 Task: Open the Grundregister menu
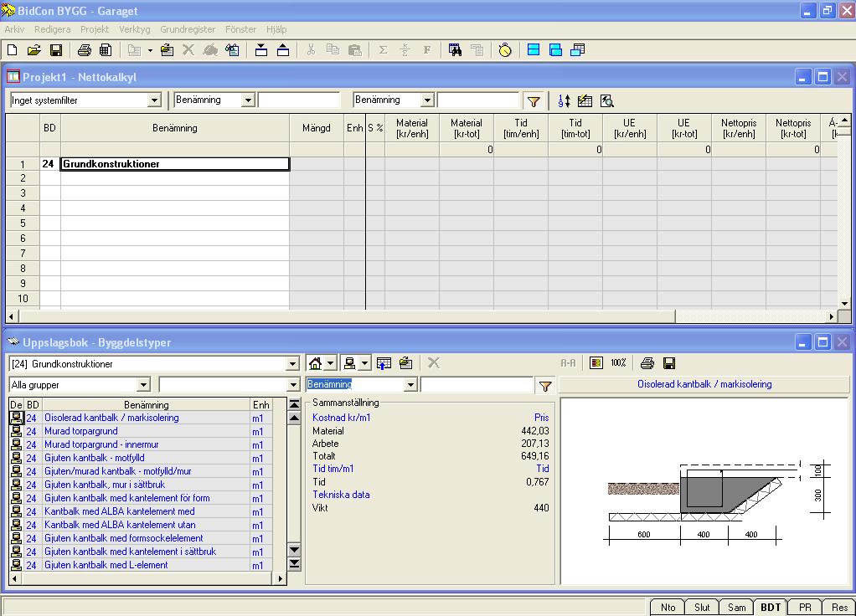click(x=188, y=29)
